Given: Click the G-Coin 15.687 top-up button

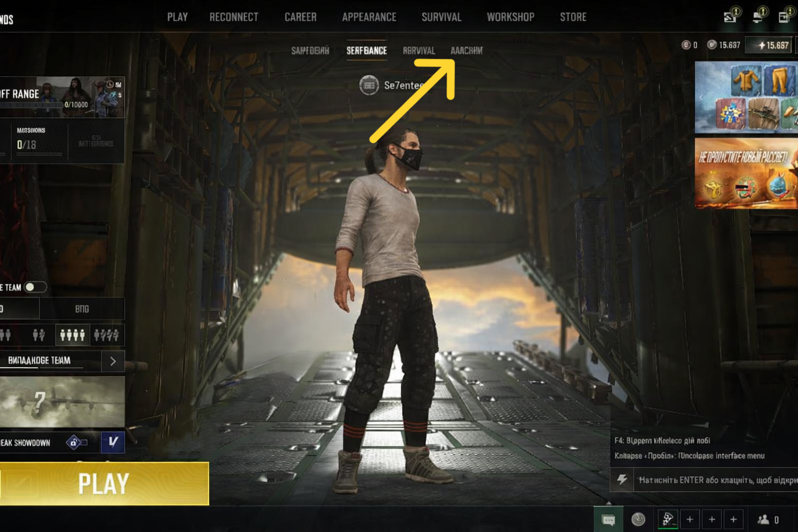Looking at the screenshot, I should [768, 45].
